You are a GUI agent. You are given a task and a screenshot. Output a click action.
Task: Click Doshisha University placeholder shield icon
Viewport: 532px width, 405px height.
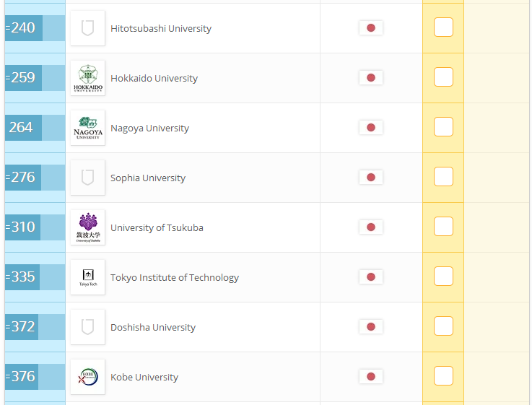(x=88, y=327)
